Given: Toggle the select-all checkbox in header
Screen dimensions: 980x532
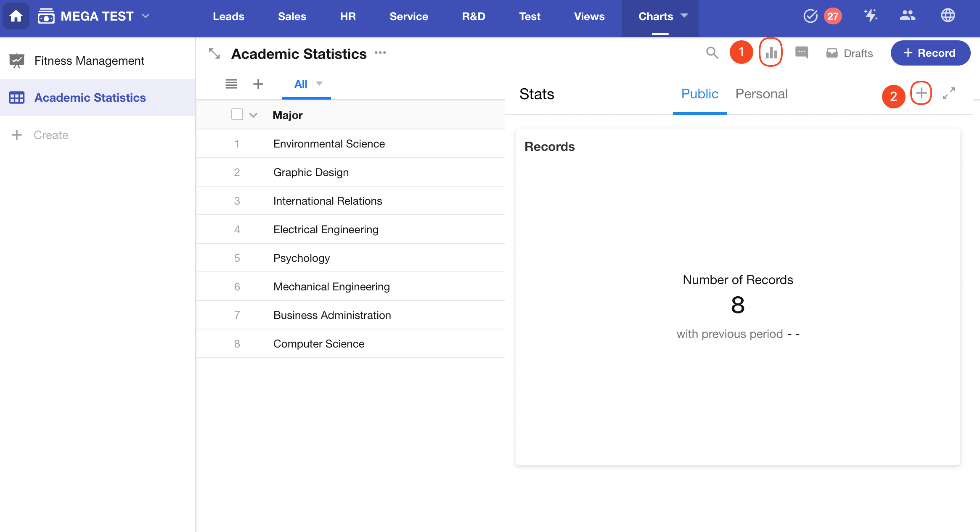Looking at the screenshot, I should coord(237,115).
